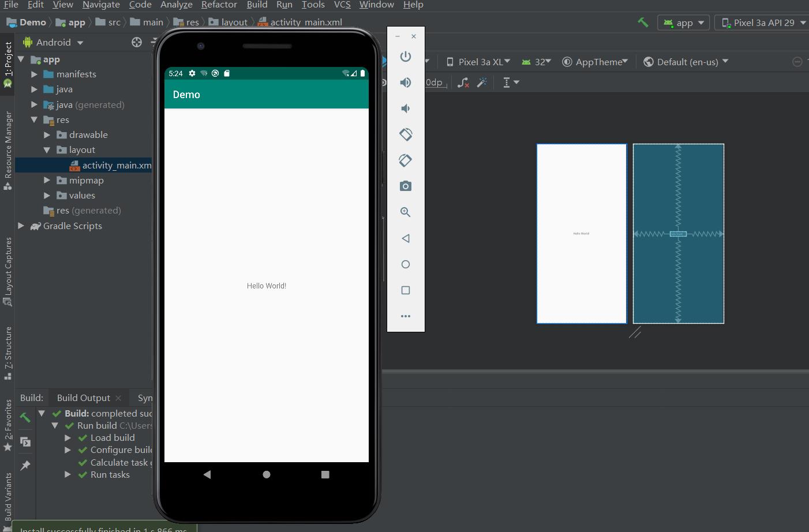
Task: Click the scroll-from-source target icon in Project panel
Action: click(x=137, y=42)
